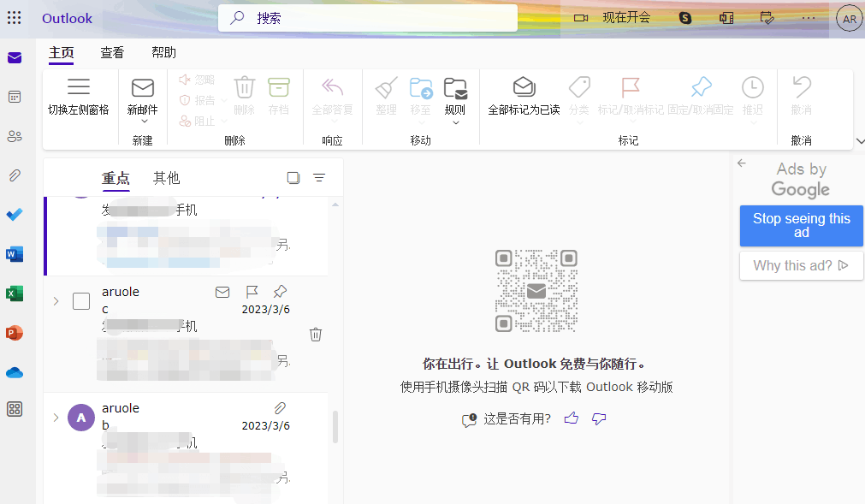Click the Outlook brand title

pos(68,18)
